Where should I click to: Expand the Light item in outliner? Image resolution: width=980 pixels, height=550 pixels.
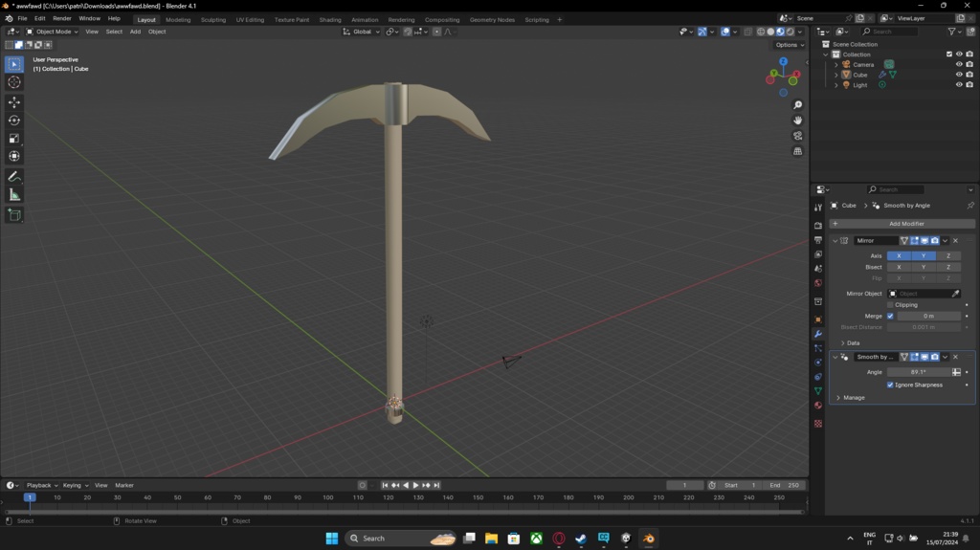pos(836,84)
